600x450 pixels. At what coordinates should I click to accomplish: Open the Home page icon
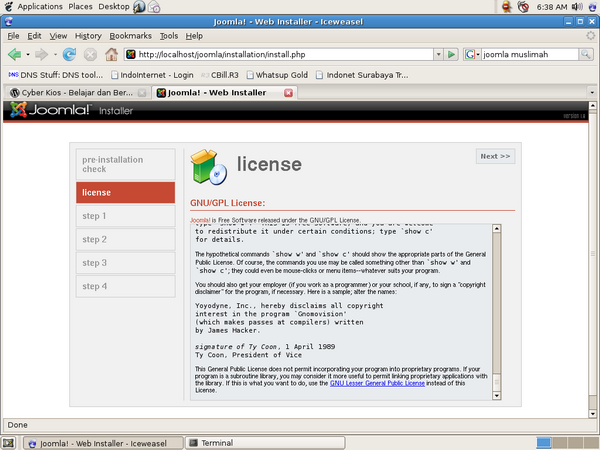coord(111,54)
